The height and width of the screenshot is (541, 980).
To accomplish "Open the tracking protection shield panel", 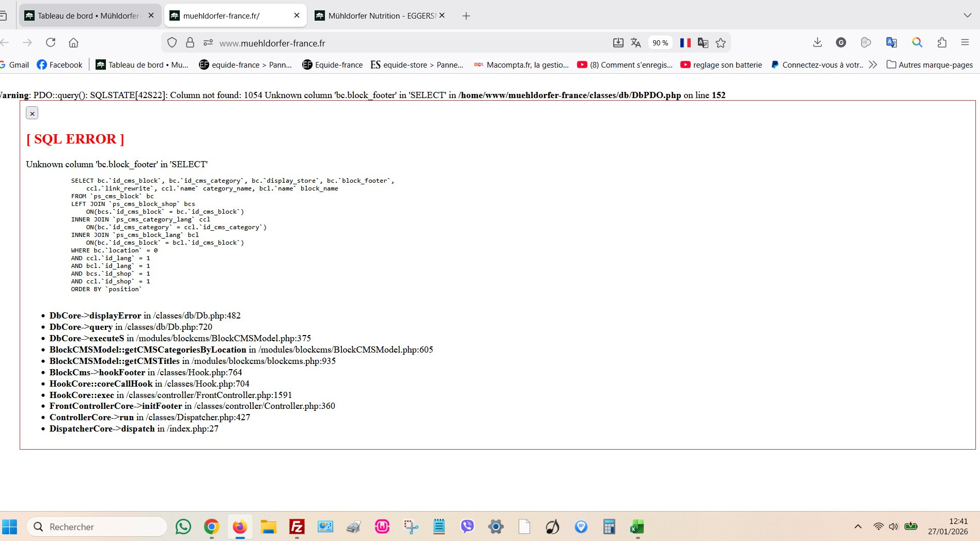I will (x=172, y=43).
